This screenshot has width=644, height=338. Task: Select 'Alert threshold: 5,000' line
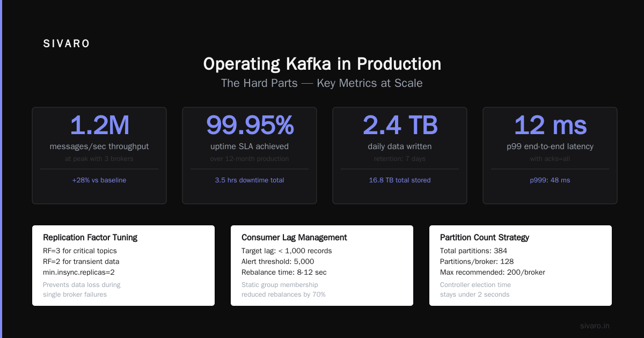(x=278, y=262)
